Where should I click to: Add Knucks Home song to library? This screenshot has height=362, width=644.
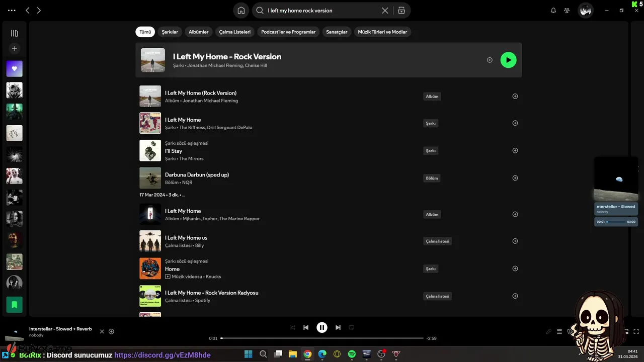click(515, 268)
